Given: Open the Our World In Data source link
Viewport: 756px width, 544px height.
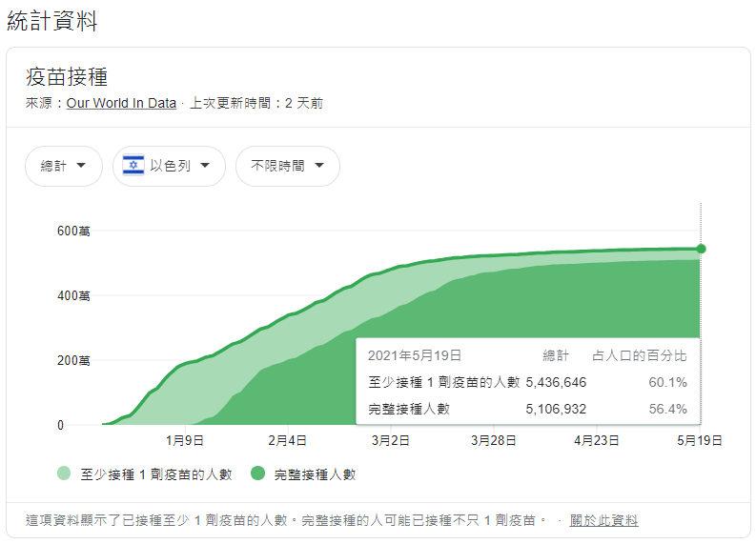Looking at the screenshot, I should (121, 103).
